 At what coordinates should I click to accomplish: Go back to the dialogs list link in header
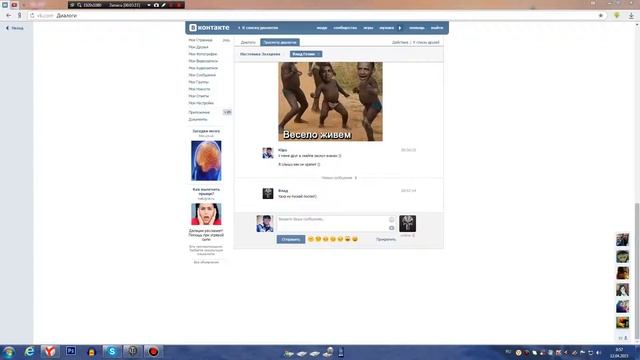pos(258,28)
